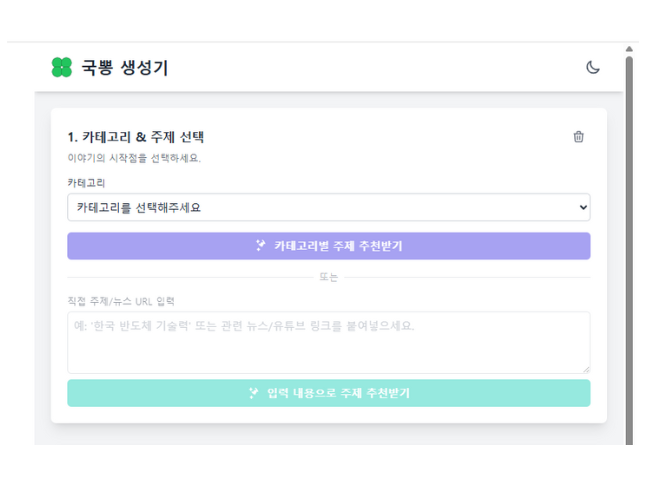The height and width of the screenshot is (488, 652).
Task: Click the arrow on the category select box
Action: pos(583,207)
